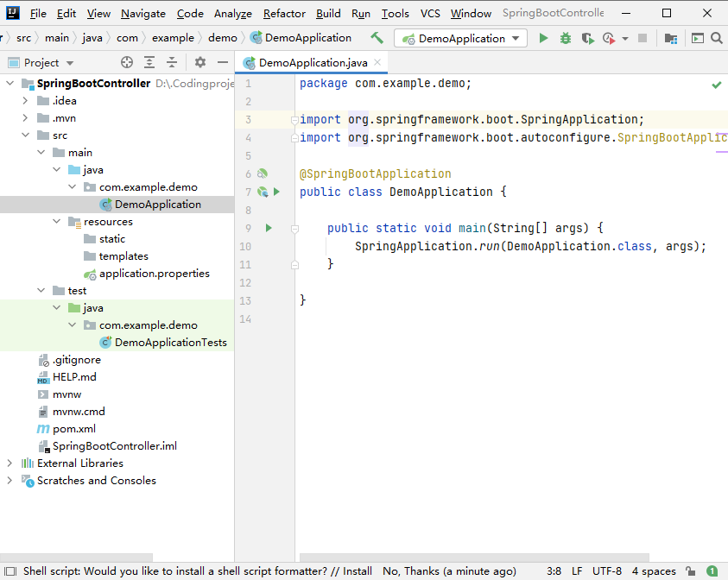Start debugging with the bug icon
This screenshot has height=580, width=728.
pos(566,38)
